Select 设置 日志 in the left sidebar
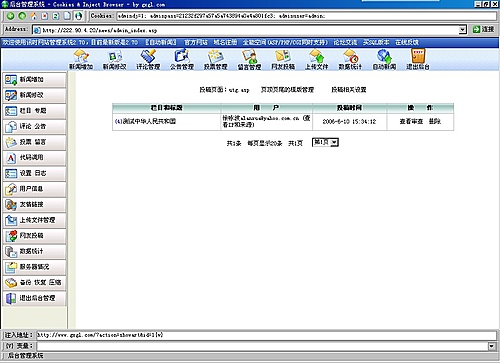Image resolution: width=500 pixels, height=363 pixels. coord(35,173)
